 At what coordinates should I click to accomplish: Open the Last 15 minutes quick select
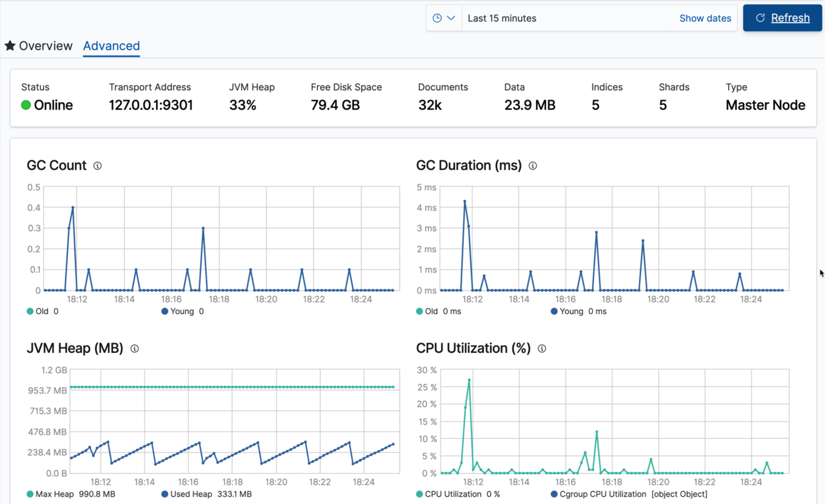click(x=502, y=18)
